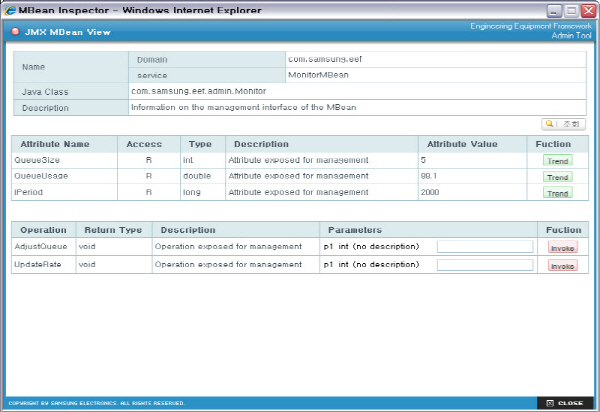Click the Internet Explorer icon in title bar
This screenshot has height=412, width=600.
10,9
